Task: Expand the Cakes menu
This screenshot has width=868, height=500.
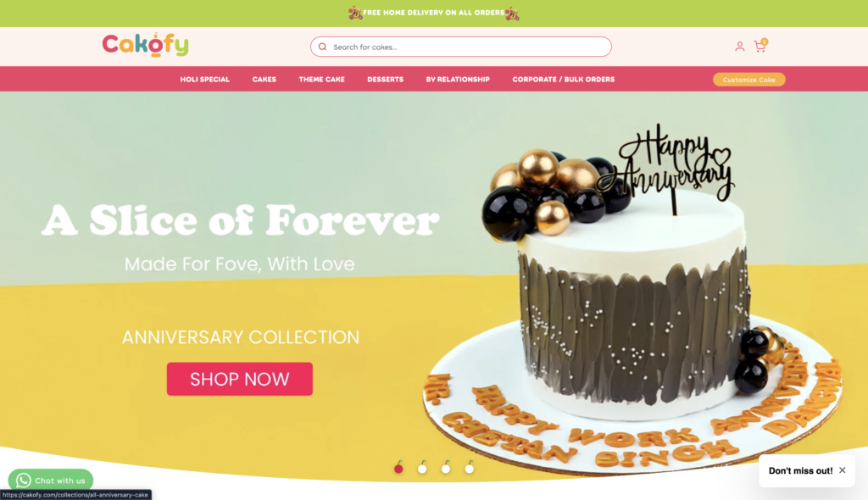Action: click(x=264, y=79)
